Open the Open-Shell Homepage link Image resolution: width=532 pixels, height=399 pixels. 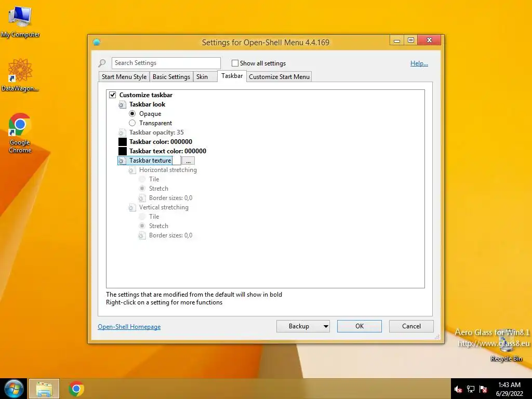[x=129, y=326]
